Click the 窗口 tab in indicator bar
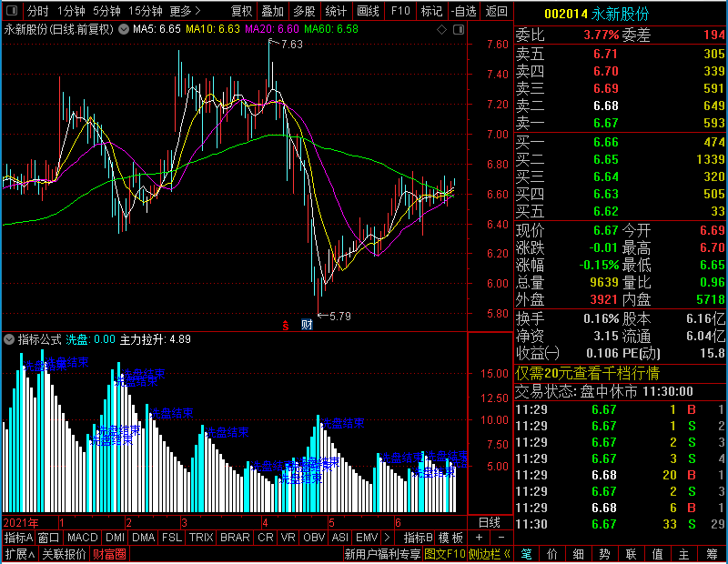This screenshot has width=728, height=564. click(49, 538)
